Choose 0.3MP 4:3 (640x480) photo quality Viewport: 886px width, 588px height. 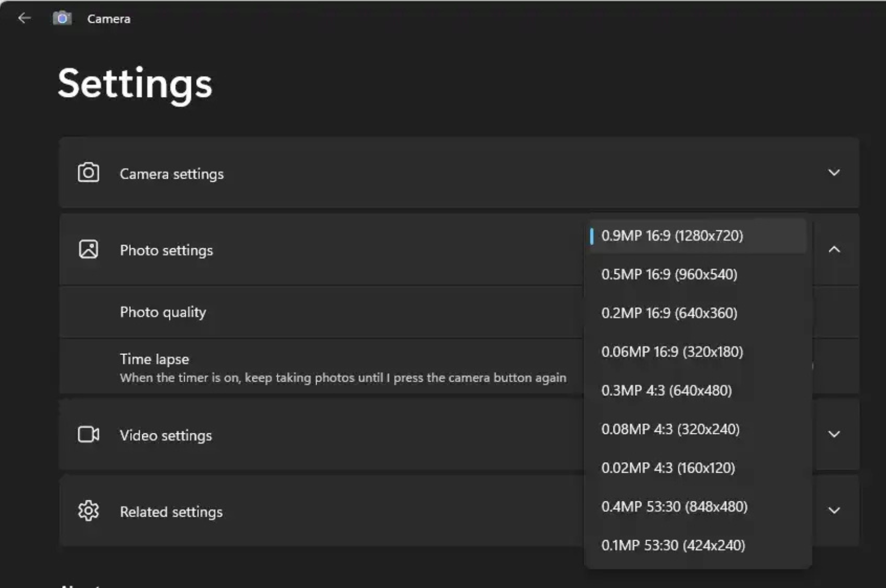(666, 390)
